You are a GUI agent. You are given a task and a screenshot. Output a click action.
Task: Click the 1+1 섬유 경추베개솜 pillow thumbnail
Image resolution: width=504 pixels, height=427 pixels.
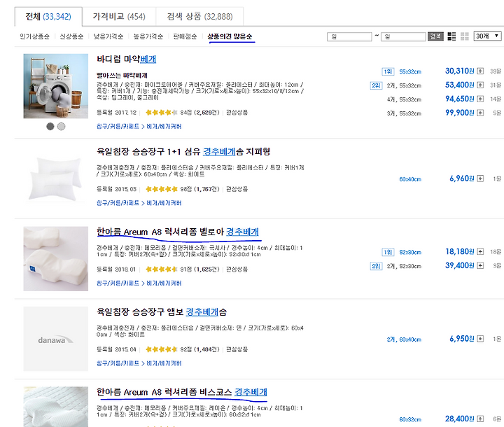[55, 178]
